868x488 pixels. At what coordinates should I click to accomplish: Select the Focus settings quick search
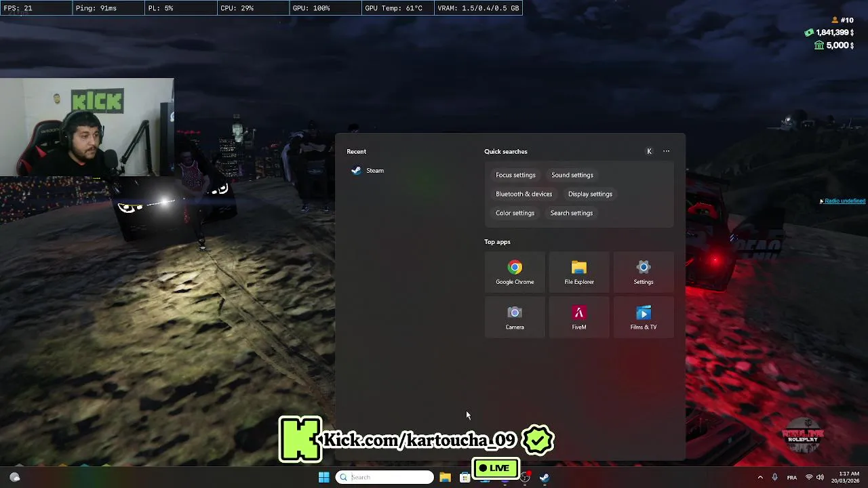coord(515,175)
